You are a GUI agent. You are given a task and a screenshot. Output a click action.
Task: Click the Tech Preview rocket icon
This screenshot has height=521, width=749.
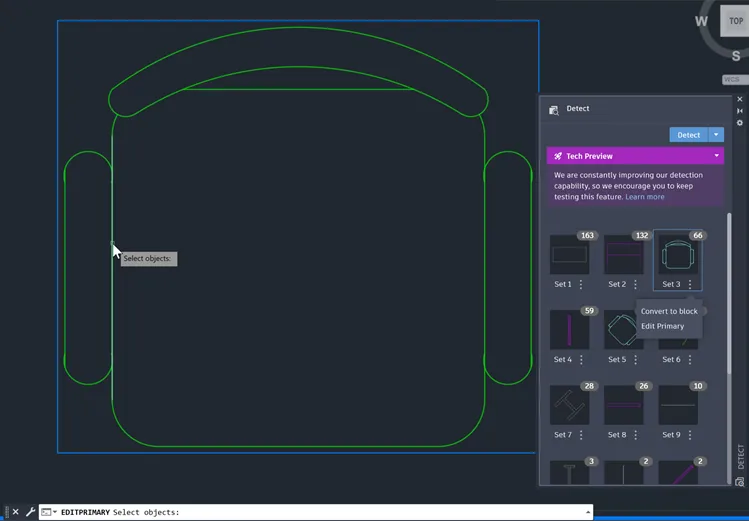point(557,156)
